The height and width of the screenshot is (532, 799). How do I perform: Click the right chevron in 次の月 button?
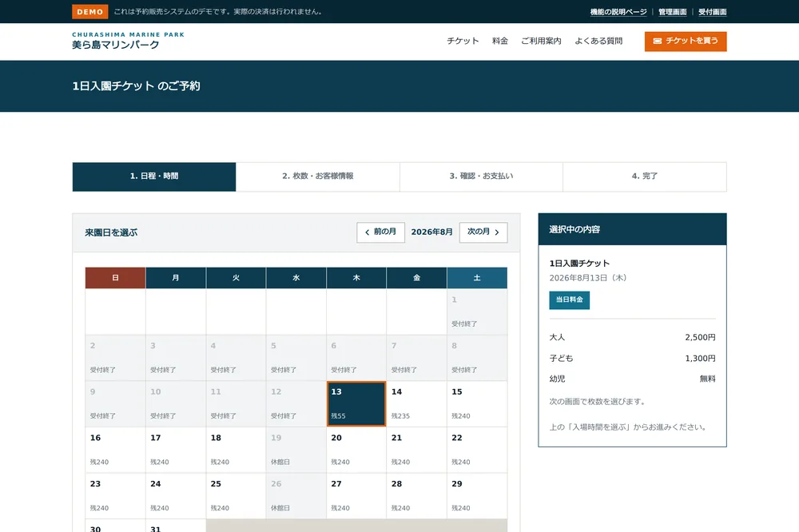coord(497,232)
